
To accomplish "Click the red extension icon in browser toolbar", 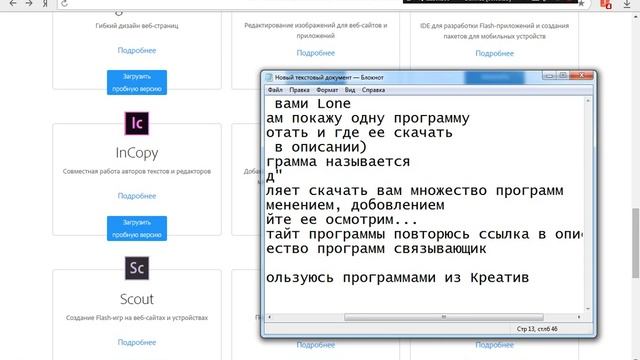I will tap(606, 4).
